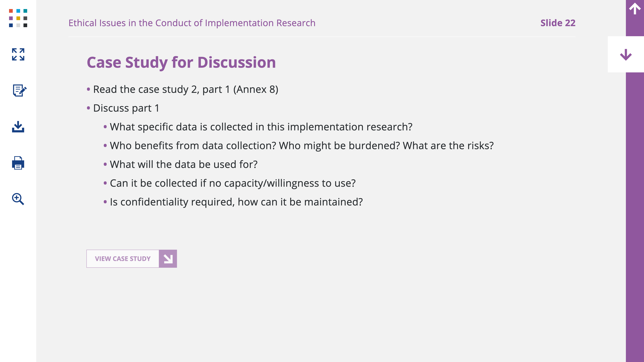Click the VIEW CASE STUDY button
The image size is (644, 362).
coord(131,259)
